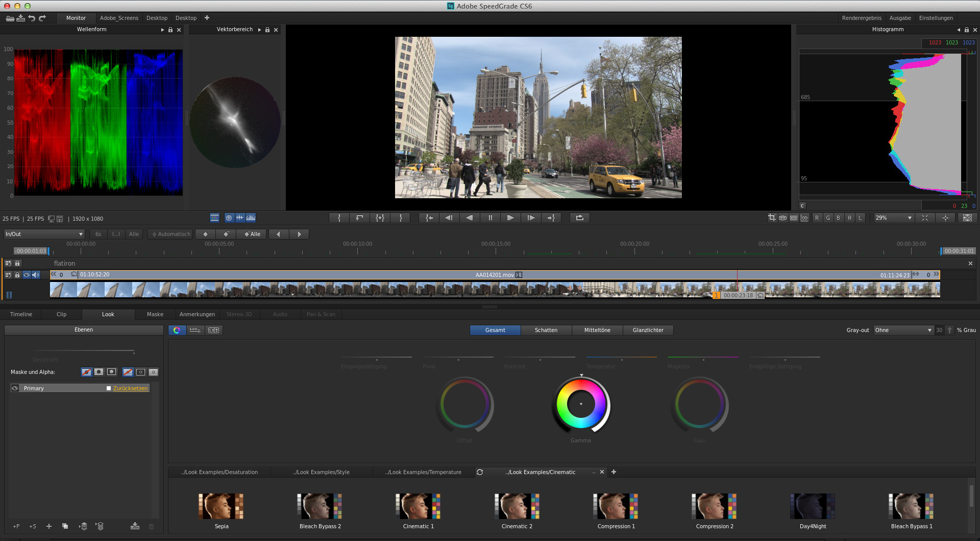Select the Schatten tonal range button
This screenshot has height=541, width=980.
(546, 331)
